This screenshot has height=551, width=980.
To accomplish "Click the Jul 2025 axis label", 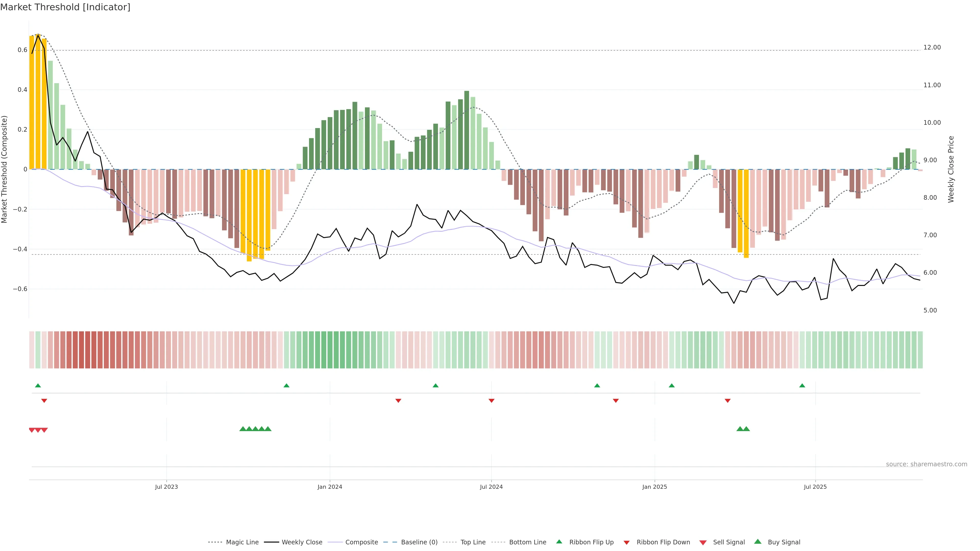I will (815, 487).
